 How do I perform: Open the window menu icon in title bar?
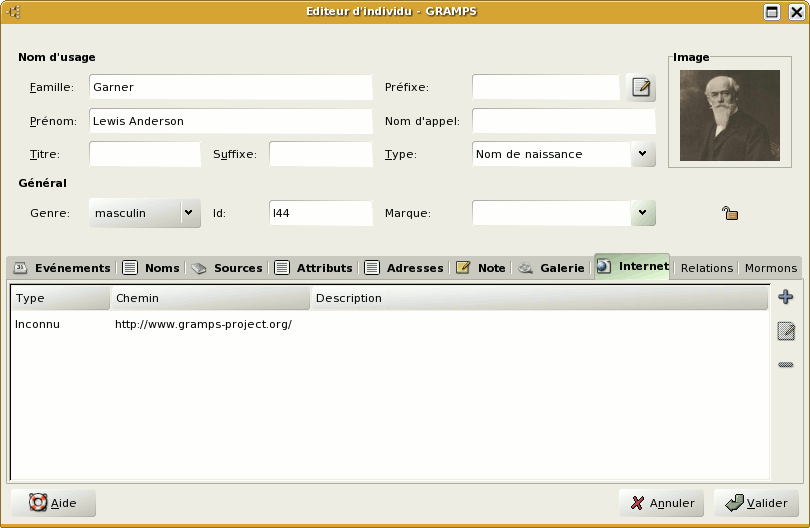click(14, 12)
